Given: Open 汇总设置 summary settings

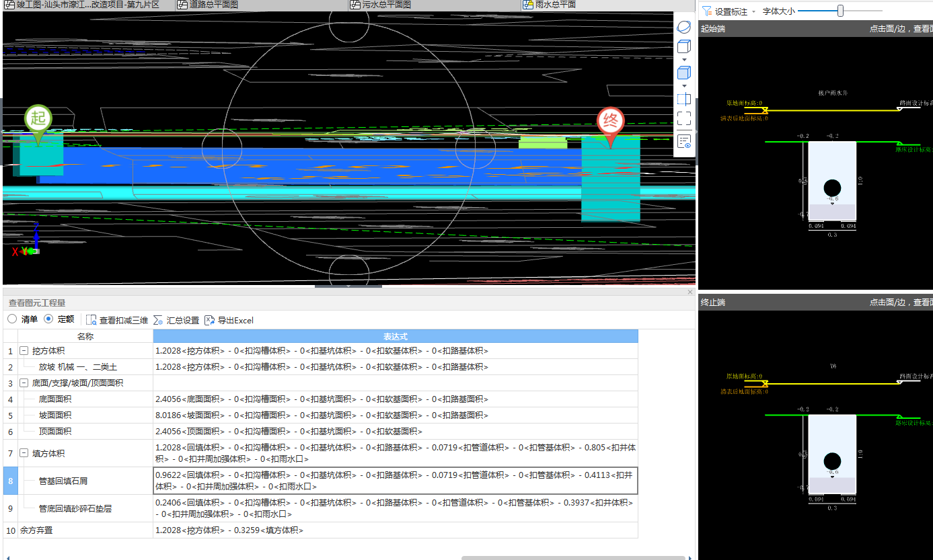Looking at the screenshot, I should click(x=176, y=320).
